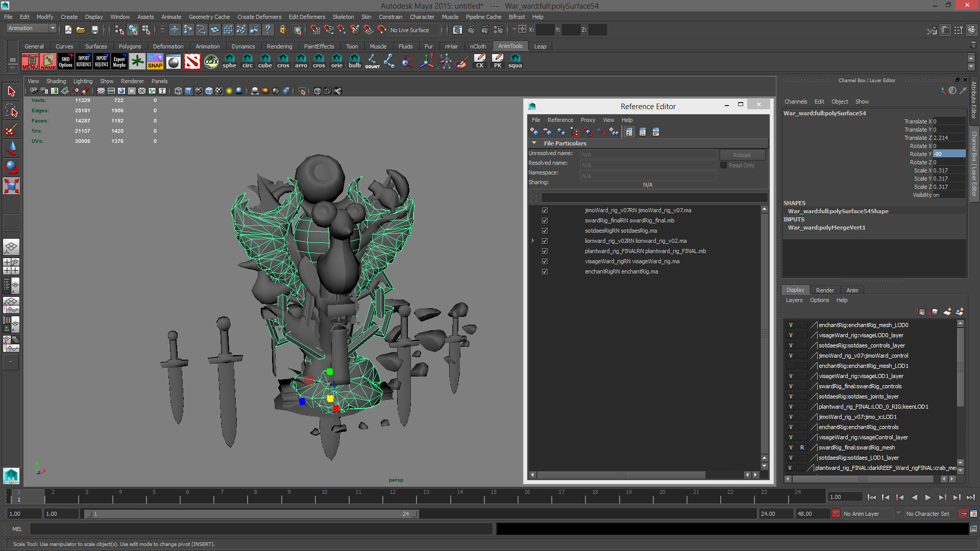Viewport: 980px width, 551px height.
Task: Switch to the Polygons shelf tab
Action: 130,46
